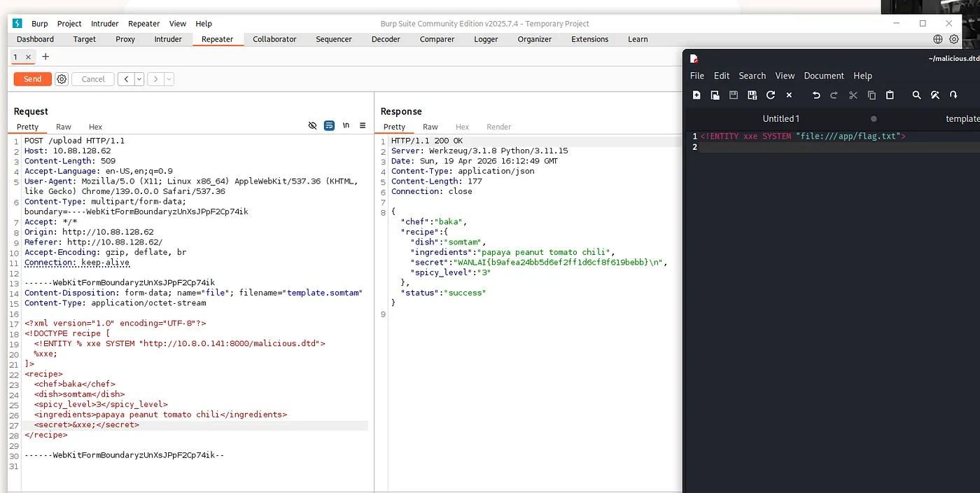The height and width of the screenshot is (493, 980).
Task: Go back to previous request in history
Action: pos(126,79)
